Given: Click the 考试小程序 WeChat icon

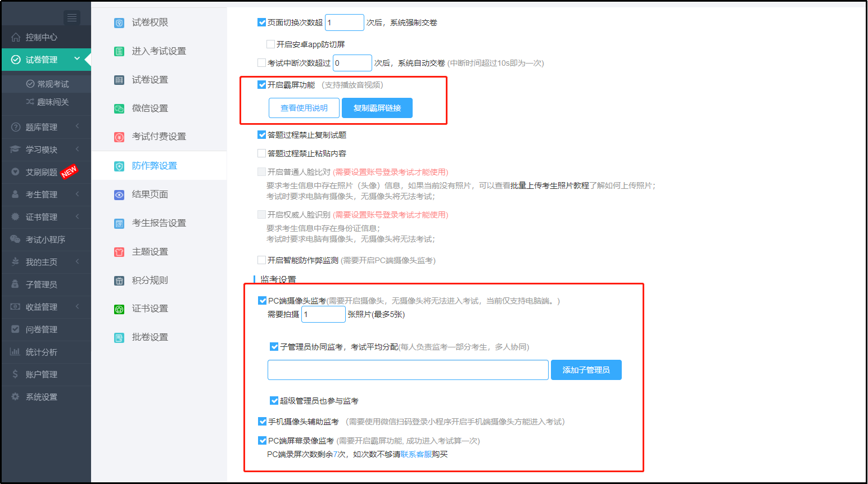Looking at the screenshot, I should pos(15,239).
